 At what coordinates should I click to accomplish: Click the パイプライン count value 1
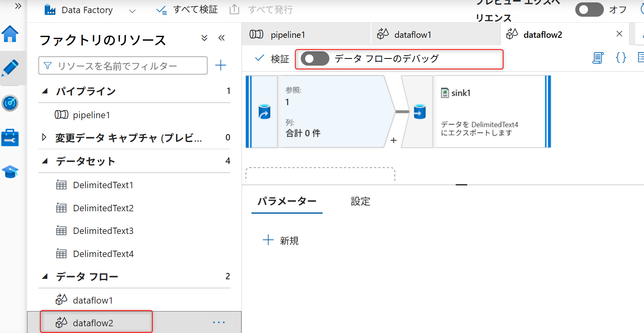click(x=228, y=91)
